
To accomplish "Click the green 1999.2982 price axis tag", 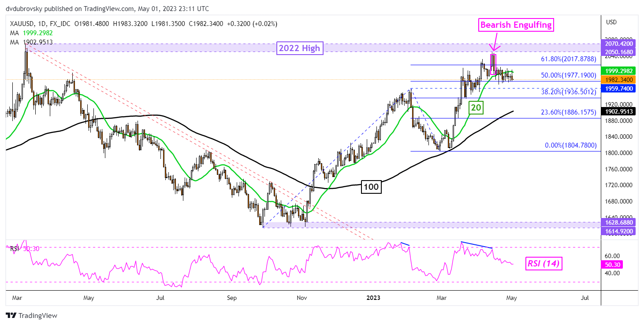I will coord(619,71).
